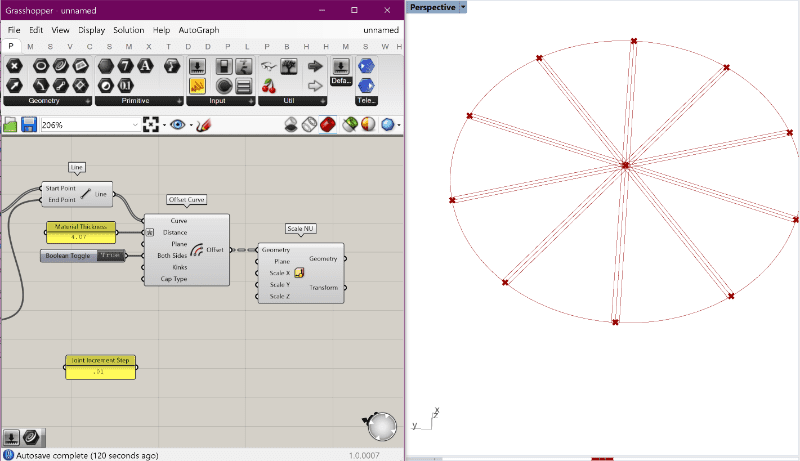Toggle preview selected objects only (green icon)

pos(349,125)
